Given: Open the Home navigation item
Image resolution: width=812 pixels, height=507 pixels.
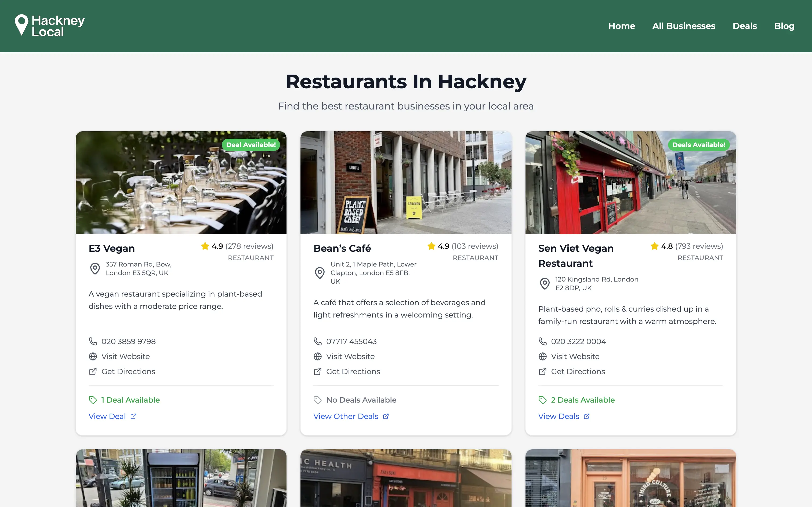Looking at the screenshot, I should (622, 26).
